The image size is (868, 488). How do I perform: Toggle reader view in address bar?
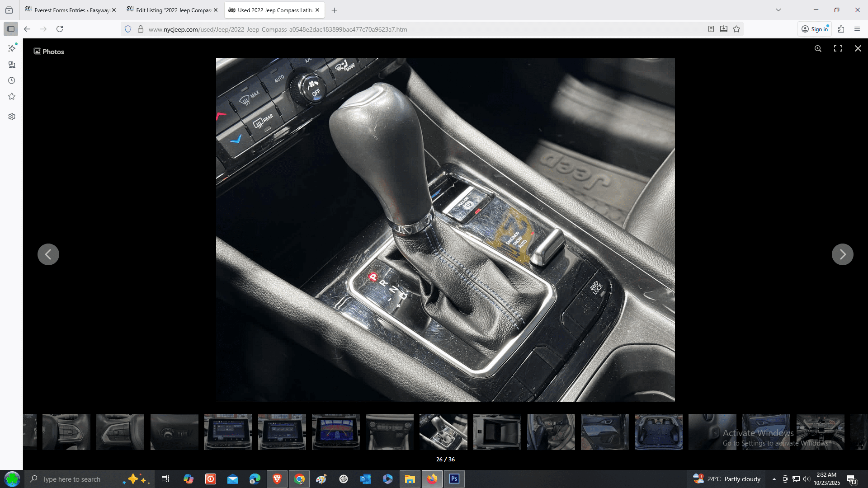point(711,29)
